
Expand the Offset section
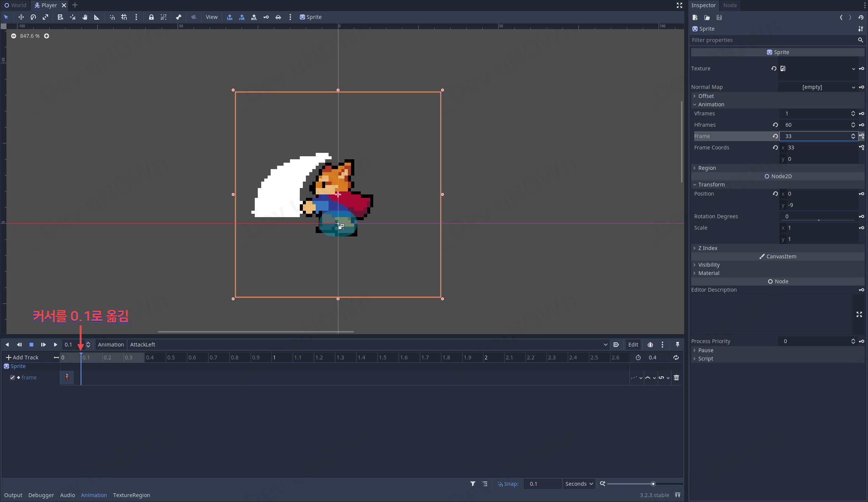point(706,96)
